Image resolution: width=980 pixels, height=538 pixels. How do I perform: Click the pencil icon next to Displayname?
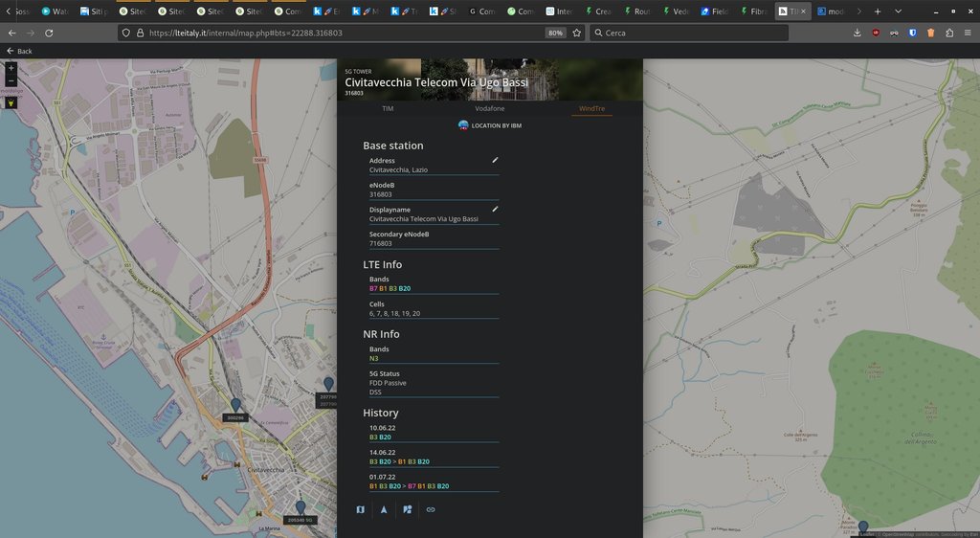(495, 209)
